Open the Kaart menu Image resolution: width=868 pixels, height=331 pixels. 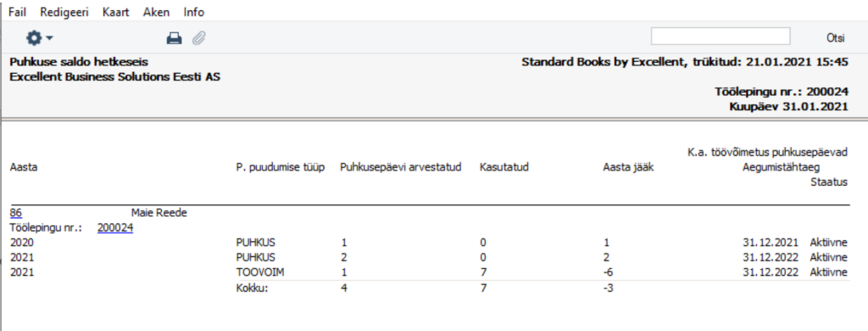click(x=115, y=12)
